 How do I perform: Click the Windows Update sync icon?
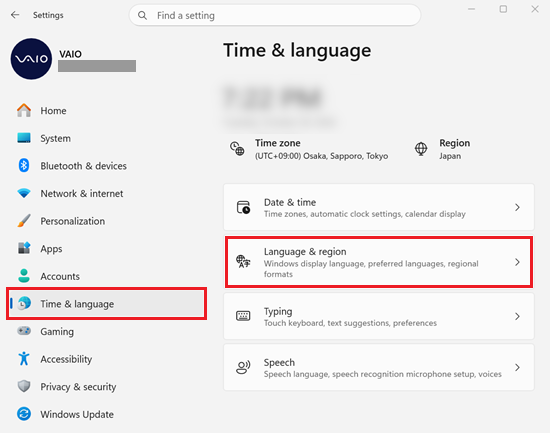point(24,414)
